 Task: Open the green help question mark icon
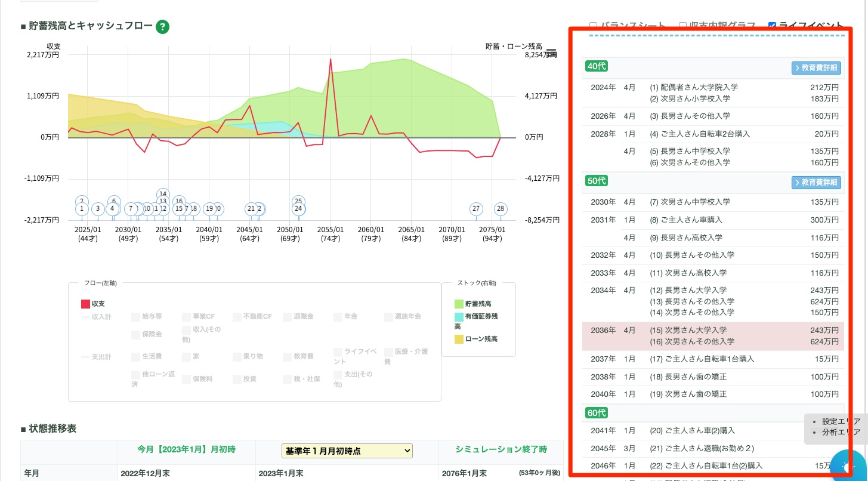click(x=163, y=27)
